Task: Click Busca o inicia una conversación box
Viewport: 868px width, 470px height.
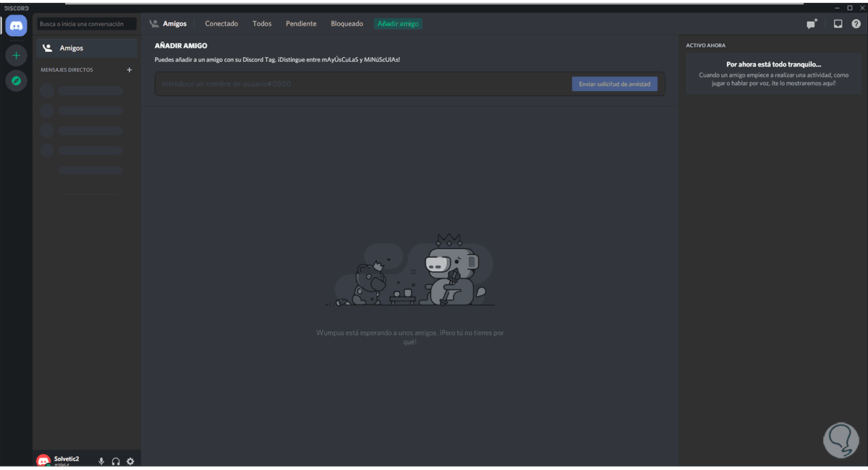Action: coord(87,24)
